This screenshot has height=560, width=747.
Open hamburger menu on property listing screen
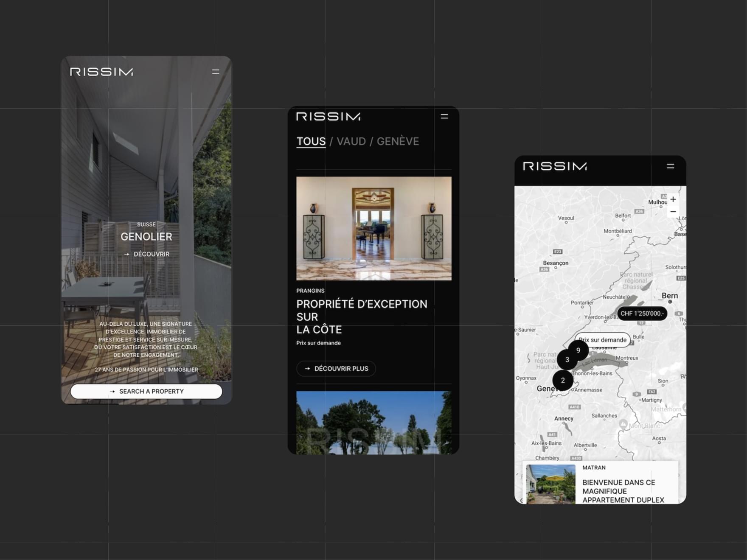click(444, 116)
